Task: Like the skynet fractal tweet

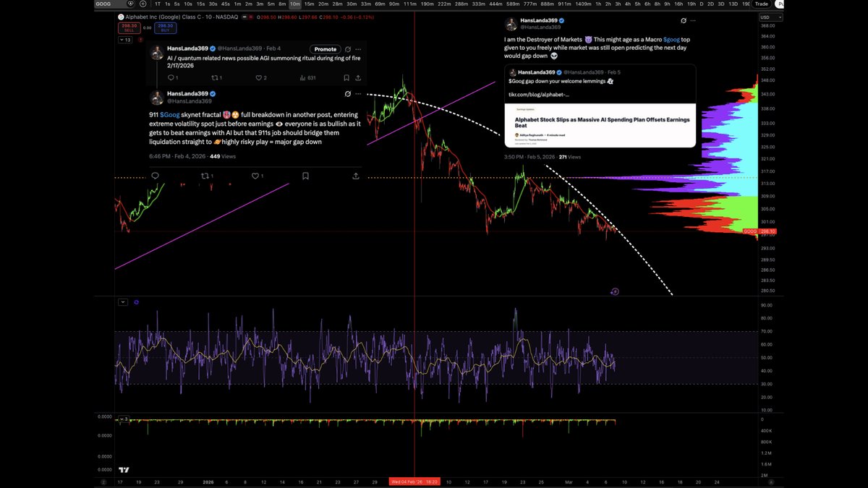Action: coord(255,176)
